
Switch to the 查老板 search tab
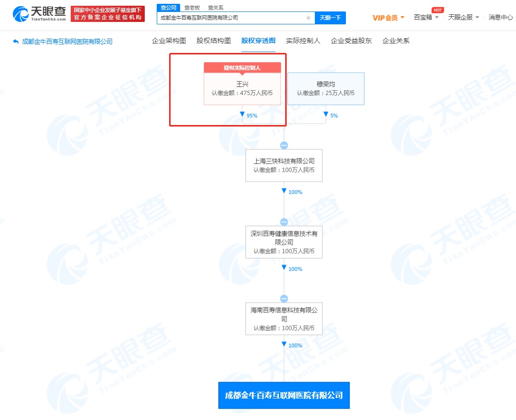click(192, 8)
